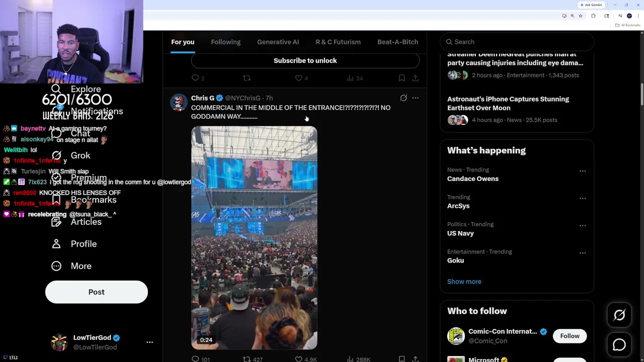
Task: Share the locked subscriber post
Action: click(415, 78)
